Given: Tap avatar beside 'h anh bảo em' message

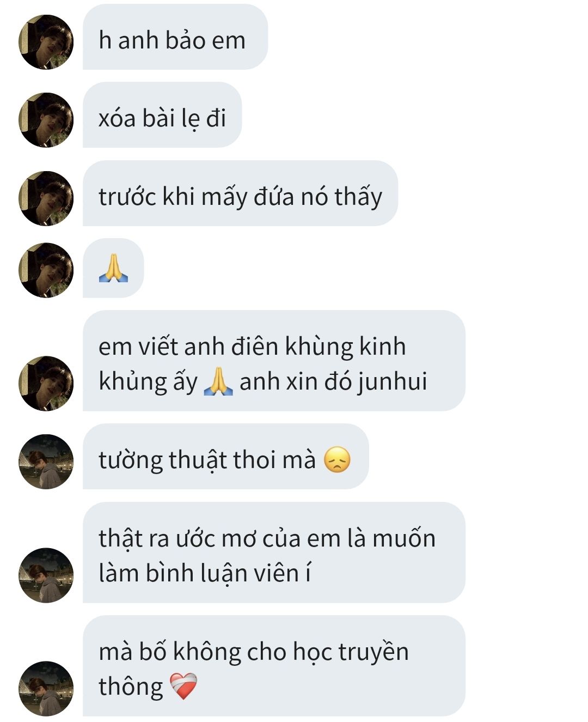Looking at the screenshot, I should [x=46, y=42].
